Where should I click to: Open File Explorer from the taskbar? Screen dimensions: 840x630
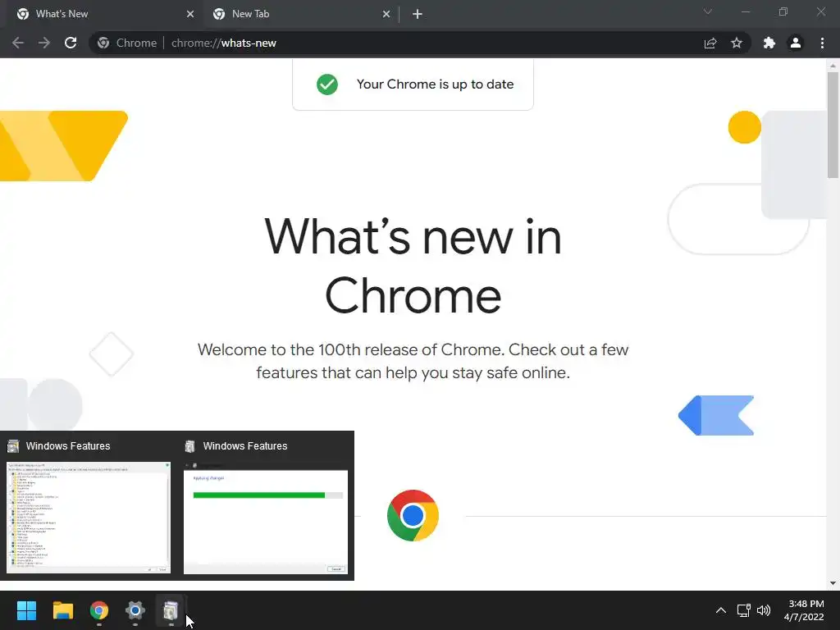pyautogui.click(x=62, y=610)
